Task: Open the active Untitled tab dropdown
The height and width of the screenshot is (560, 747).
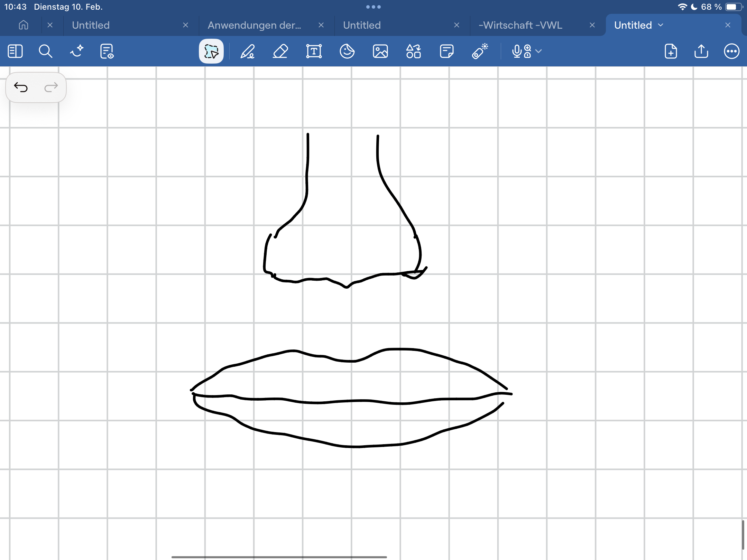Action: (661, 25)
